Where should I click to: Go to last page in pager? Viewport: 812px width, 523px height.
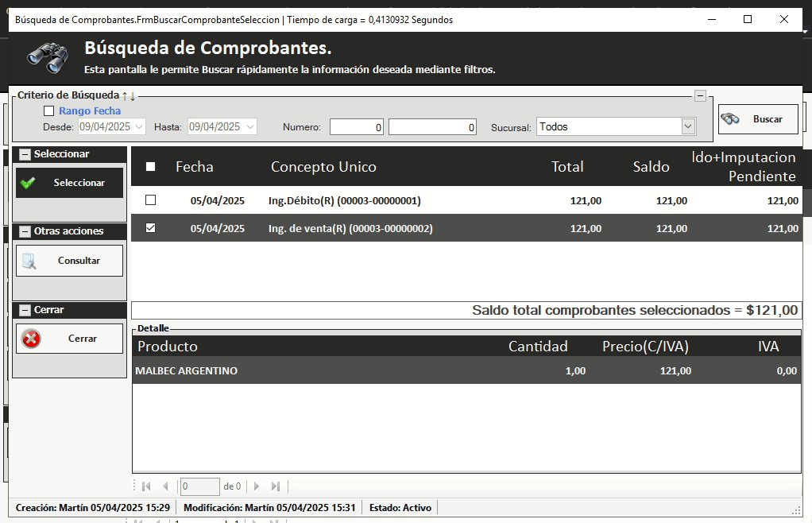[276, 486]
